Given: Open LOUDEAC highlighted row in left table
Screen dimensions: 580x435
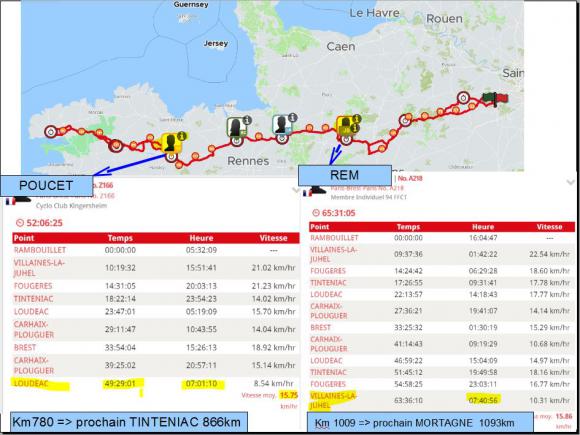Looking at the screenshot, I should pos(156,384).
